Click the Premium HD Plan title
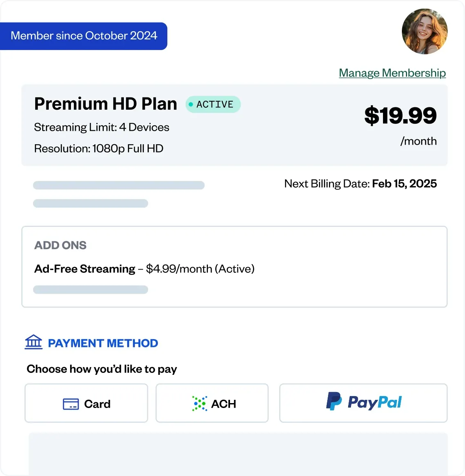This screenshot has height=476, width=465. (x=105, y=104)
